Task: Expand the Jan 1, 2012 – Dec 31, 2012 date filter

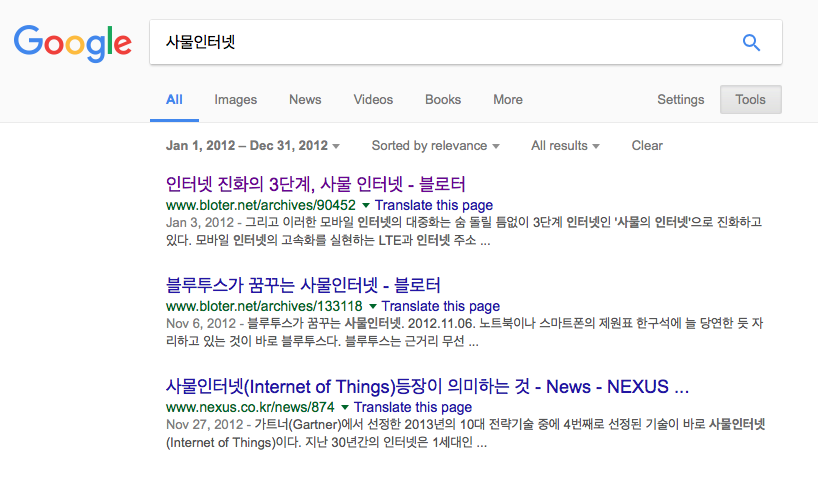Action: tap(252, 146)
